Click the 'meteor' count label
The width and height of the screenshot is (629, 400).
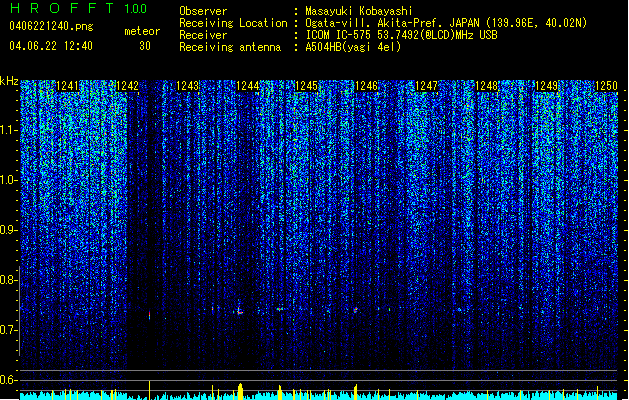coord(142,31)
